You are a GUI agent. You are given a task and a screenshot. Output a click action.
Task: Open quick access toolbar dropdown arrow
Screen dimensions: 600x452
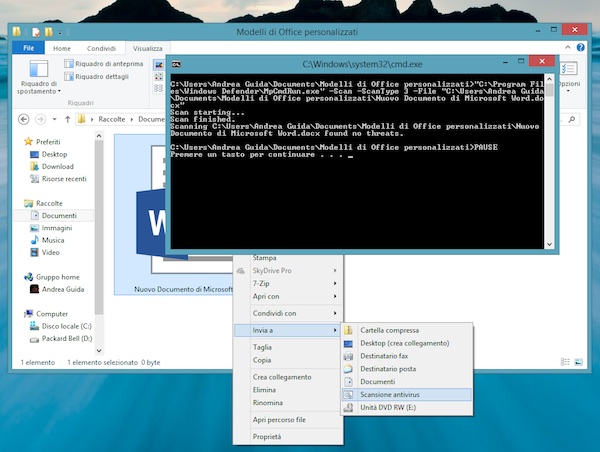60,33
